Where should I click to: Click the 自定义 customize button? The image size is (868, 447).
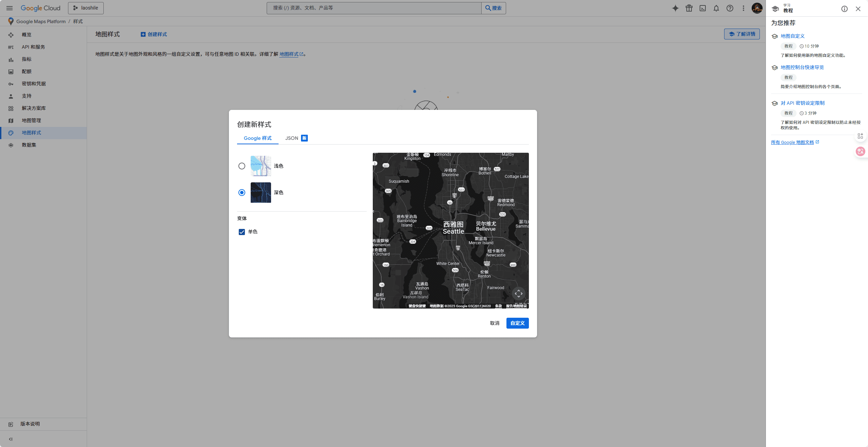[518, 323]
